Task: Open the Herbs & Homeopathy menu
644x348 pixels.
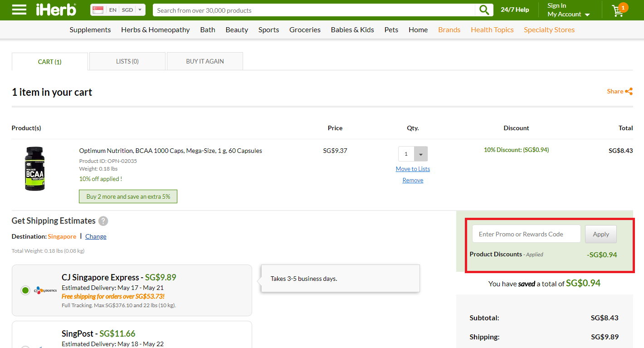Action: coord(156,30)
